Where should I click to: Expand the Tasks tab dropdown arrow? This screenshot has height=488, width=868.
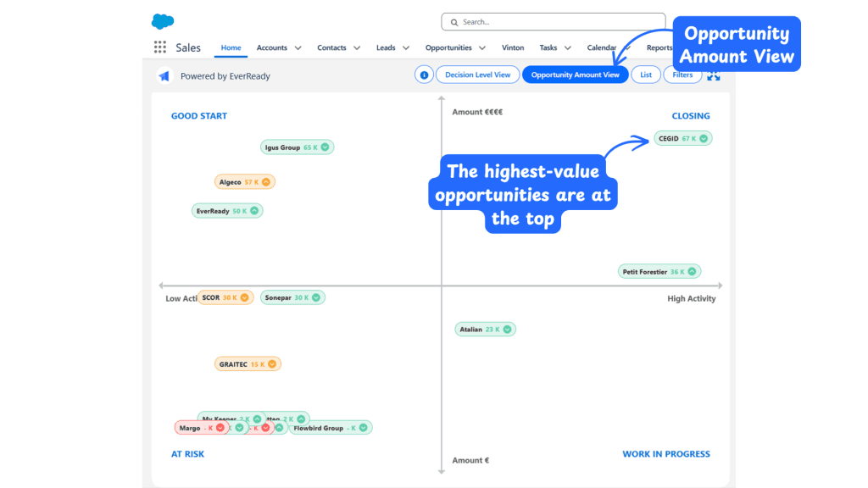(x=567, y=48)
